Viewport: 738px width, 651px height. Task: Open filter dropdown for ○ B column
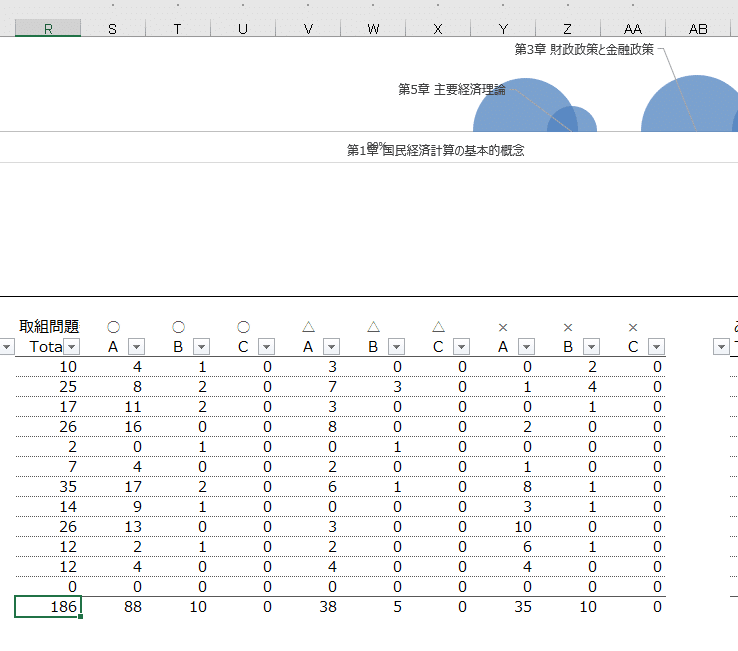[x=201, y=347]
